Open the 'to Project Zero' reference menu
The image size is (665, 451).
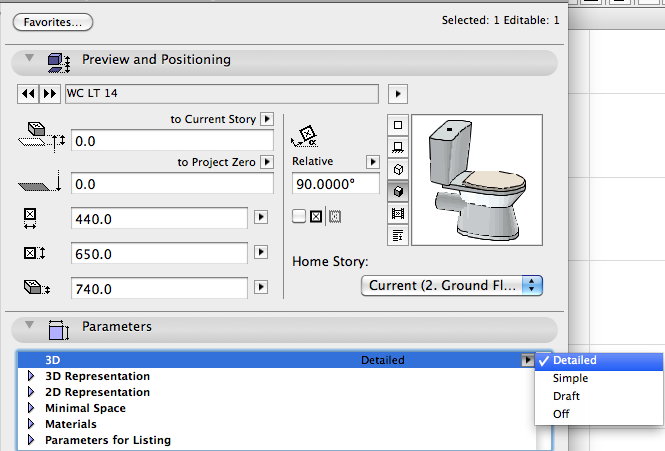267,162
